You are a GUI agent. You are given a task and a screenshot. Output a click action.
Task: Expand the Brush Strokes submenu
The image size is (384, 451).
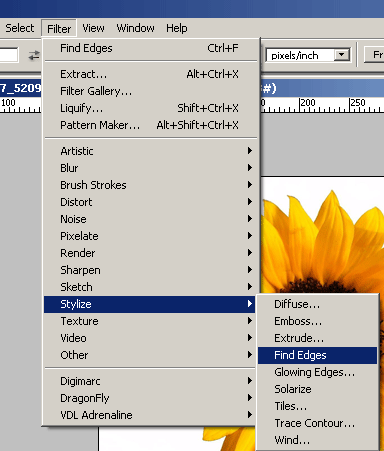[x=149, y=185]
